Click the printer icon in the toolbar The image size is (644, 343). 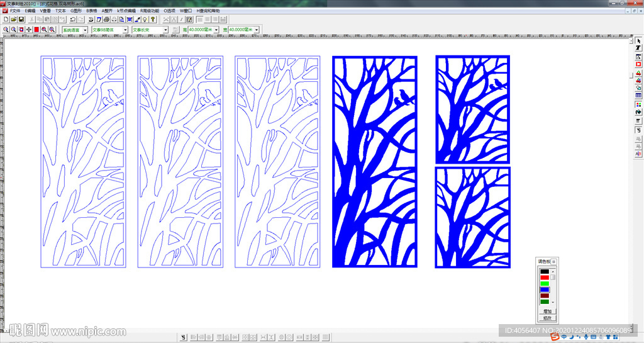(106, 20)
